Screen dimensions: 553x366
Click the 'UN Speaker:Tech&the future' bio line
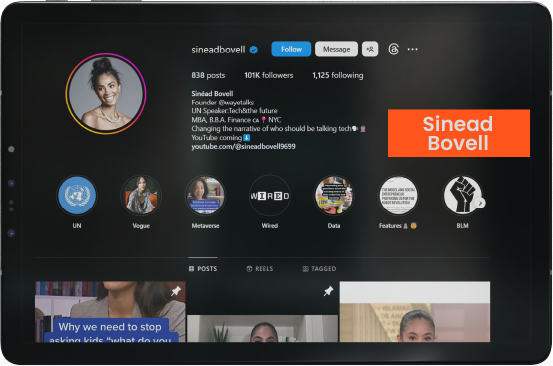234,111
